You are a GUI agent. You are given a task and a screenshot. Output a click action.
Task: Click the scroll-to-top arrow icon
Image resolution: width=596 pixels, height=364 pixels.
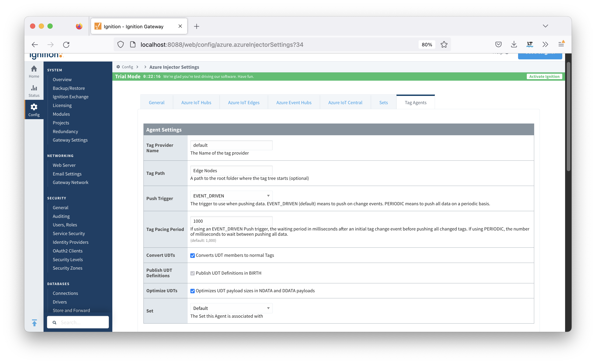34,322
